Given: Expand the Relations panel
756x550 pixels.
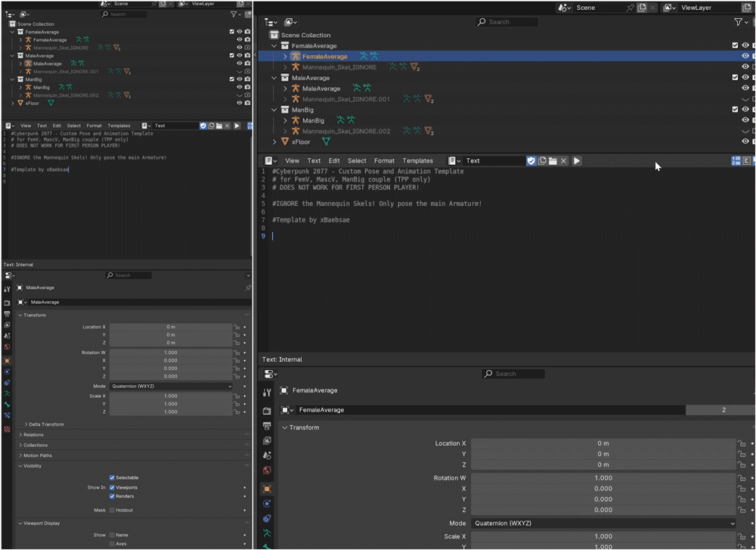Looking at the screenshot, I should tap(33, 435).
